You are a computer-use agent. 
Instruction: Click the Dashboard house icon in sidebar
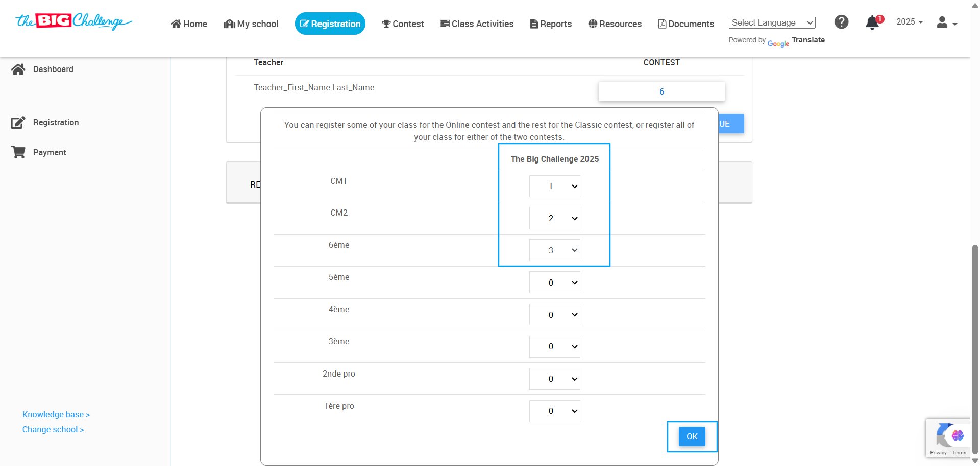[18, 69]
